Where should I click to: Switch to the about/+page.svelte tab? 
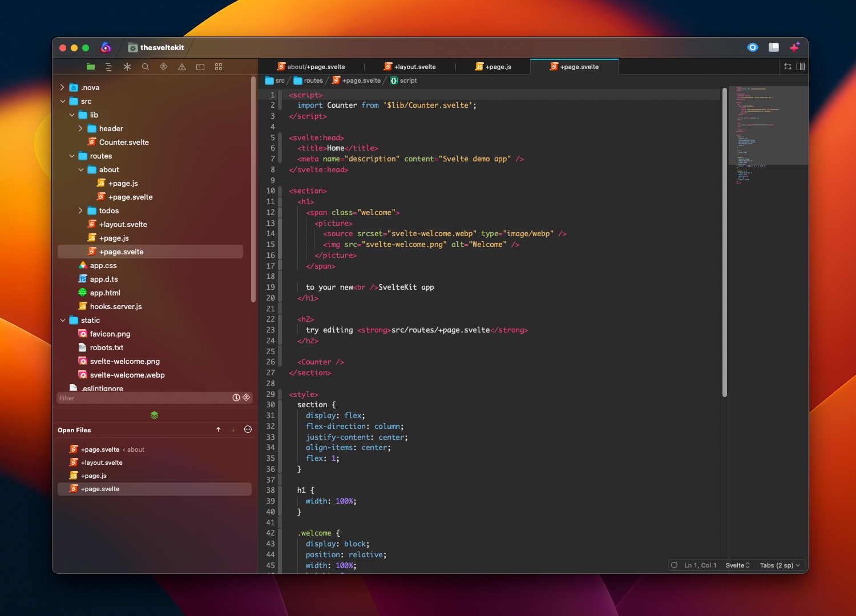(x=316, y=67)
